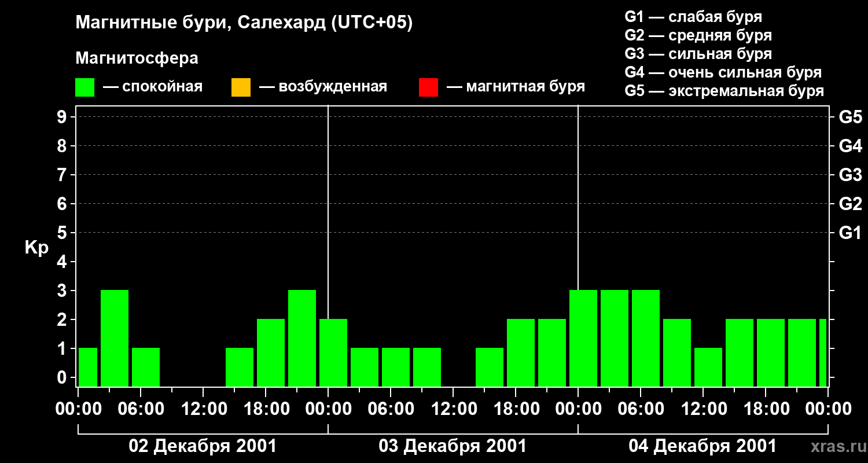Select the line 'G5 — экстремальная буря'
Viewport: 868px width, 463px height.
click(x=724, y=91)
